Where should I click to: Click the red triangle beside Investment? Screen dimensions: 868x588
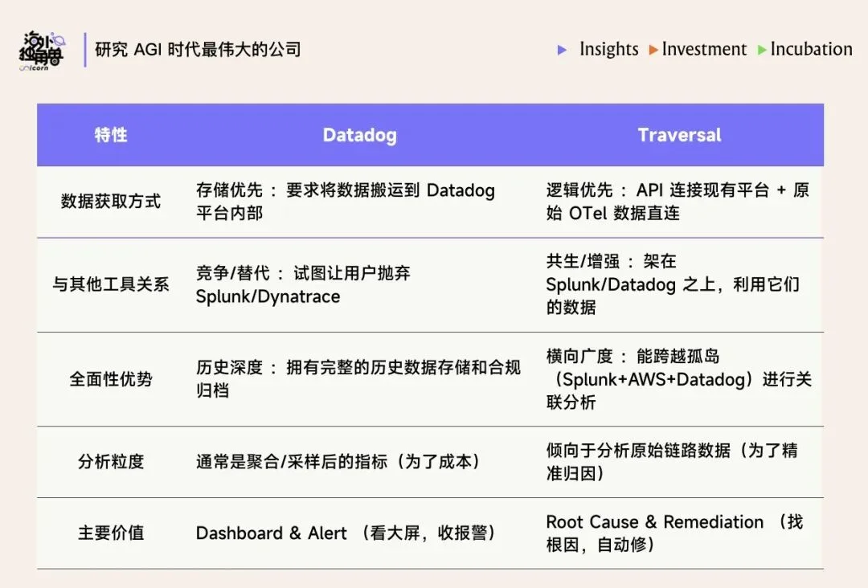click(653, 49)
